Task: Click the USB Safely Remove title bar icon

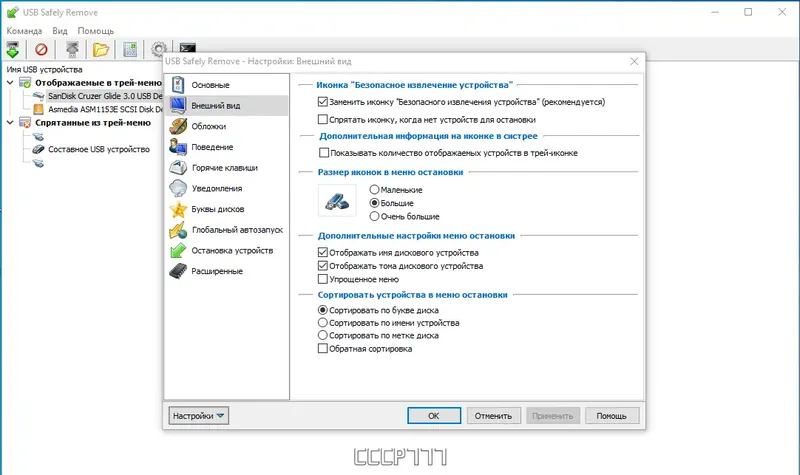Action: [13, 12]
